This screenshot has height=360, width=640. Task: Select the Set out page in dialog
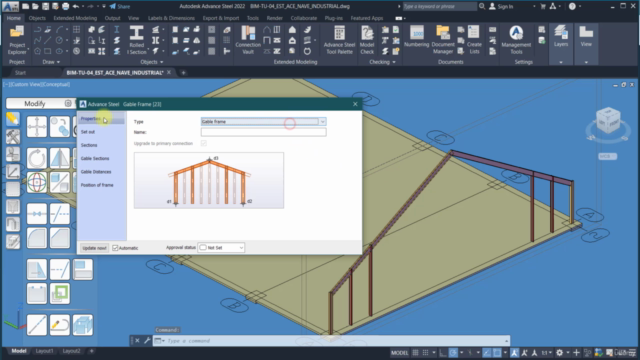(88, 132)
